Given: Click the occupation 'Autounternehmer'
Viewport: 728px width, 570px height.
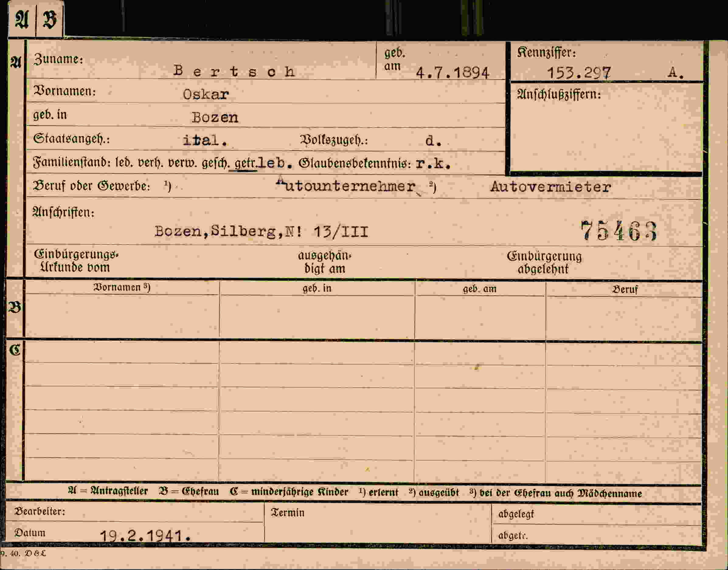Looking at the screenshot, I should click(x=346, y=186).
